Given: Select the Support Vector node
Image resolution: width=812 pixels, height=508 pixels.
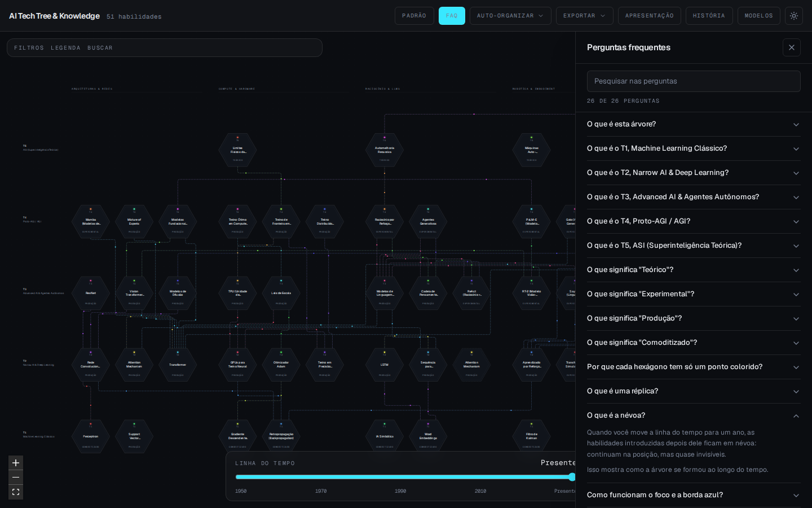Looking at the screenshot, I should (134, 436).
